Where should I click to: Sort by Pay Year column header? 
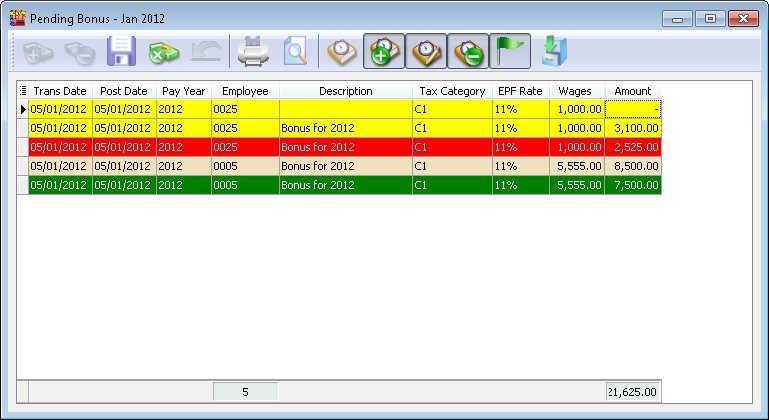[183, 91]
